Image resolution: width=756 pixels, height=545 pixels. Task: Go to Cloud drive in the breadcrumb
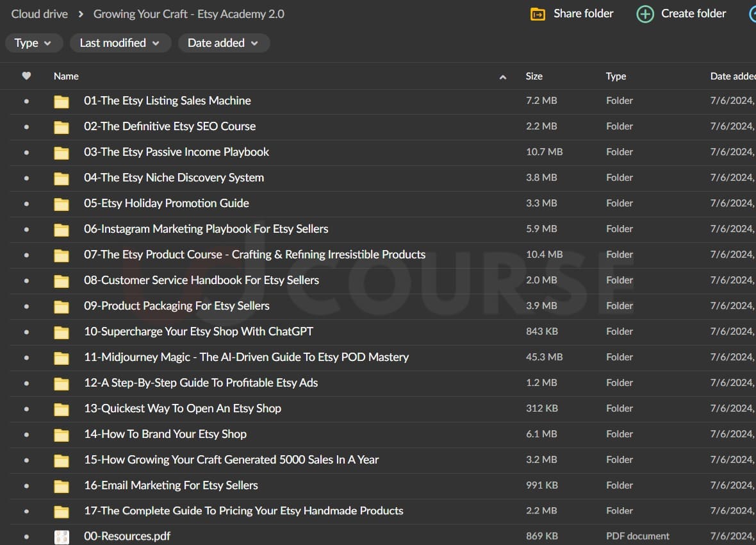tap(39, 13)
